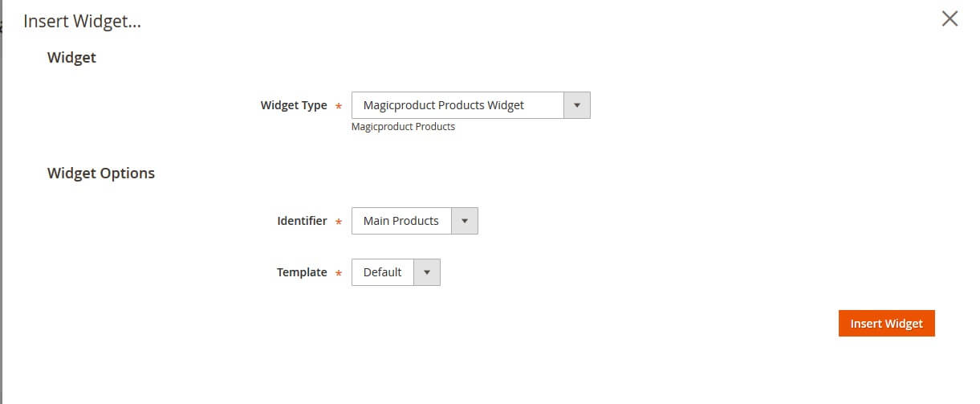
Task: Click the required asterisk beside Widget Type
Action: click(x=338, y=107)
